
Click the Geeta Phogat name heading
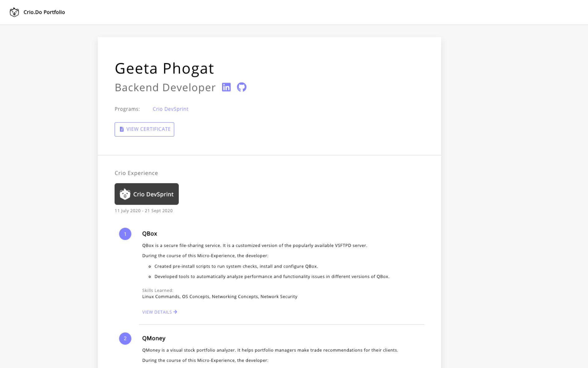pos(164,69)
